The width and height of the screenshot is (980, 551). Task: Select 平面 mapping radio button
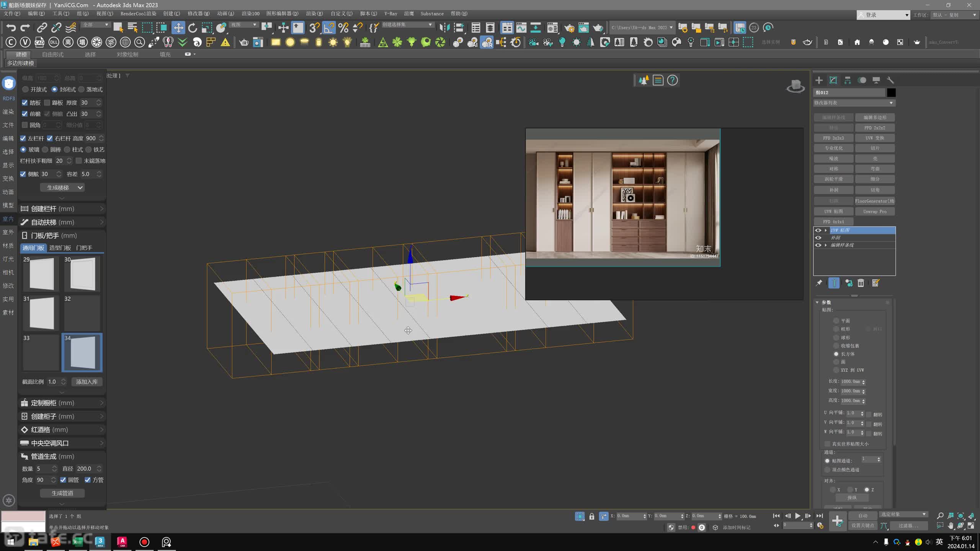(836, 321)
